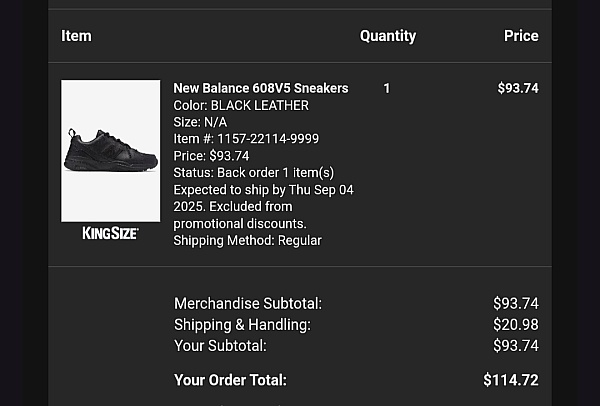The height and width of the screenshot is (406, 600).
Task: Click the Status: Back order text
Action: pyautogui.click(x=253, y=173)
